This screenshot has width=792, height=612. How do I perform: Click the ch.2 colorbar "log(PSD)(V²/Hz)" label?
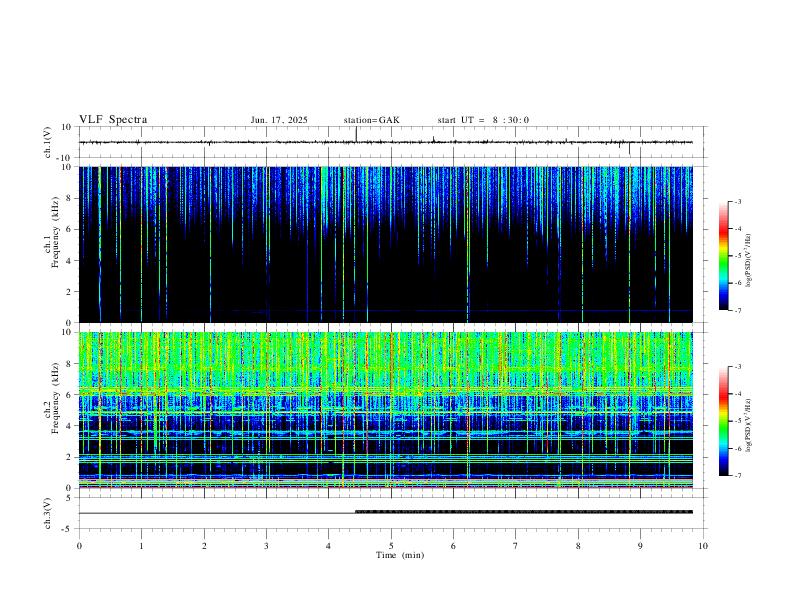coord(748,425)
